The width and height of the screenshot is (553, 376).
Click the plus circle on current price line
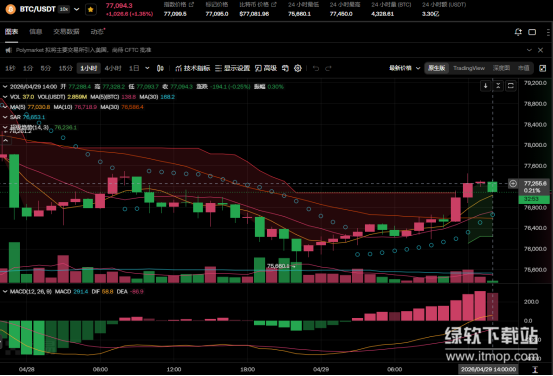pyautogui.click(x=513, y=183)
